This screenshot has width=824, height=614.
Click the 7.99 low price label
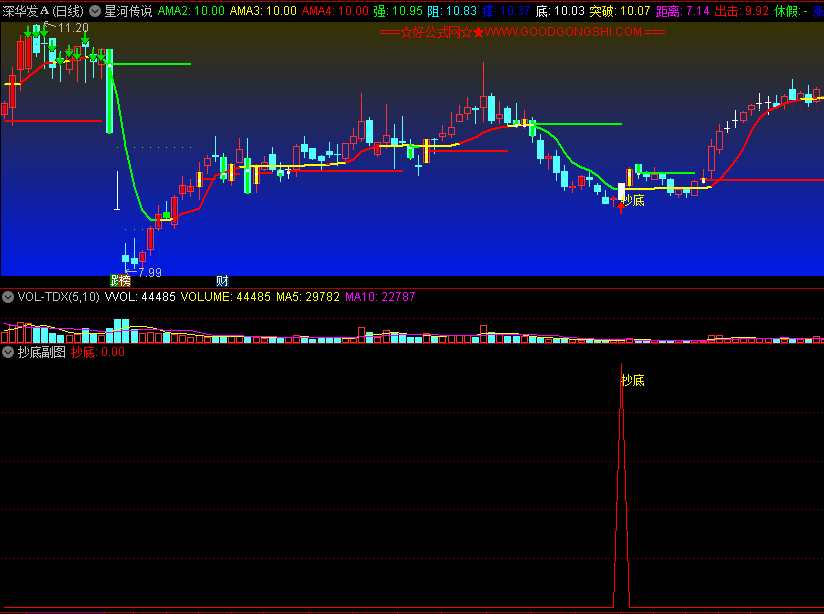(x=150, y=272)
